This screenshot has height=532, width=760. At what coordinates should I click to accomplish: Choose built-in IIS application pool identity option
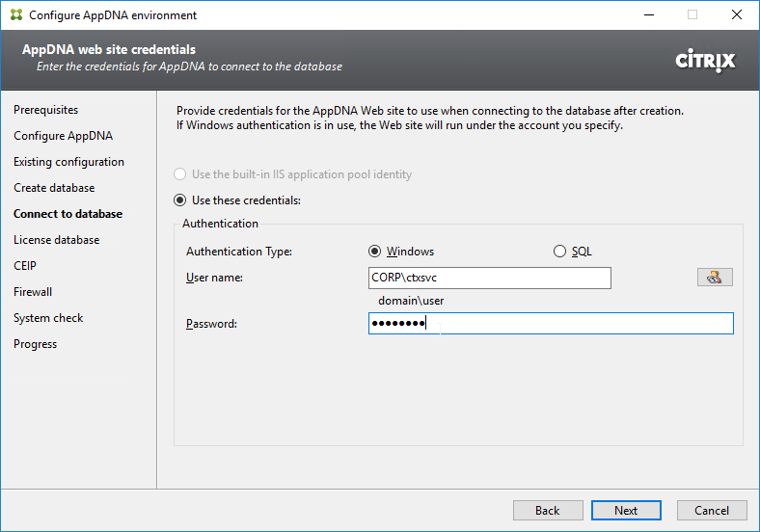click(293, 174)
